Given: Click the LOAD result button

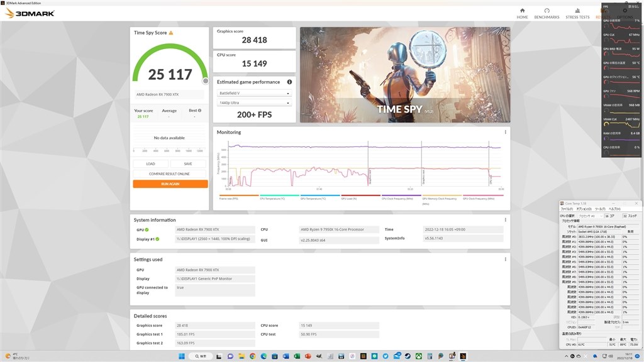Looking at the screenshot, I should (x=150, y=164).
